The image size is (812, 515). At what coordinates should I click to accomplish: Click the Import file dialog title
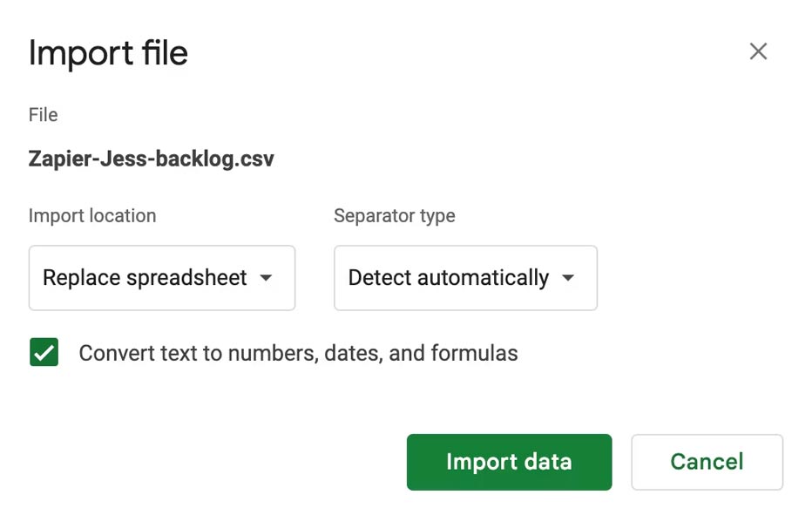[108, 53]
